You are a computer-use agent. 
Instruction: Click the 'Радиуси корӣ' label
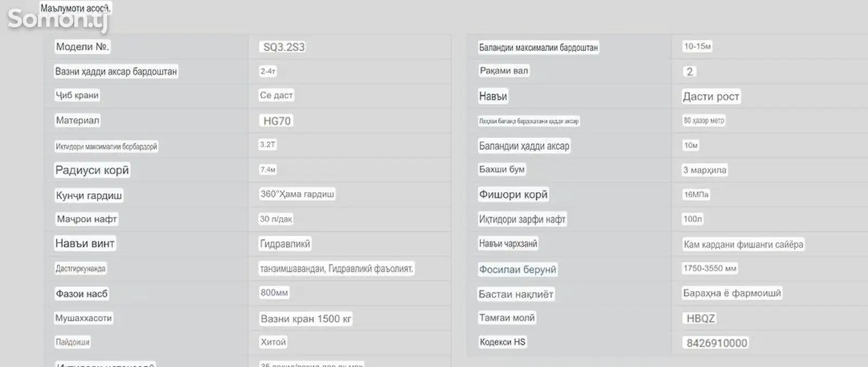click(x=92, y=170)
